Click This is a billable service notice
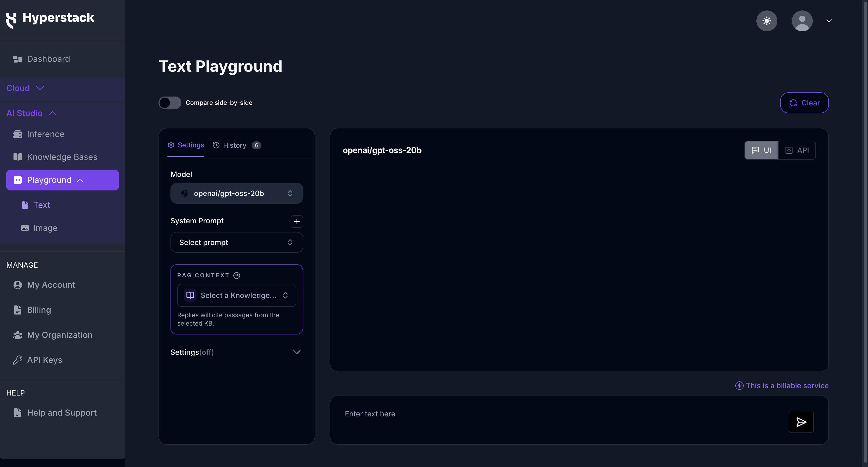This screenshot has height=467, width=868. point(782,385)
